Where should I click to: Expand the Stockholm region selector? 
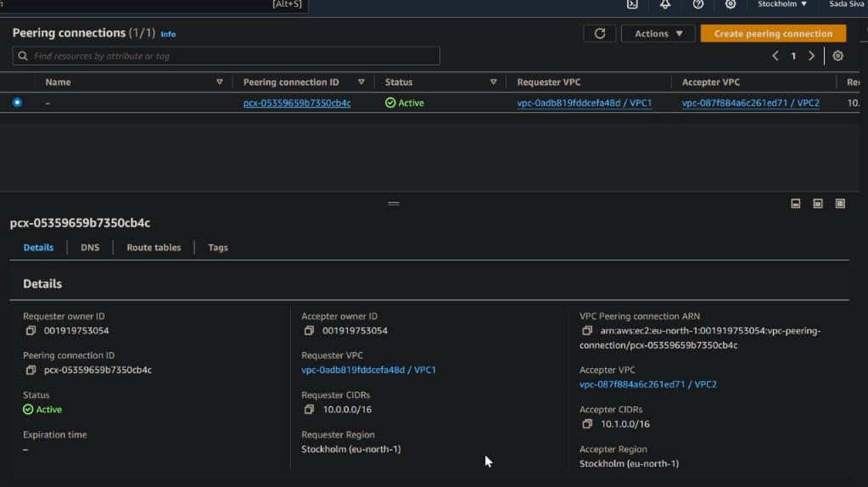pos(781,4)
